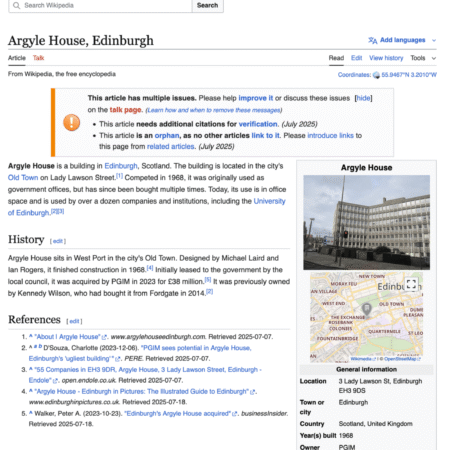Click into the Search Wikipedia field
The height and width of the screenshot is (450, 450).
[x=100, y=5]
